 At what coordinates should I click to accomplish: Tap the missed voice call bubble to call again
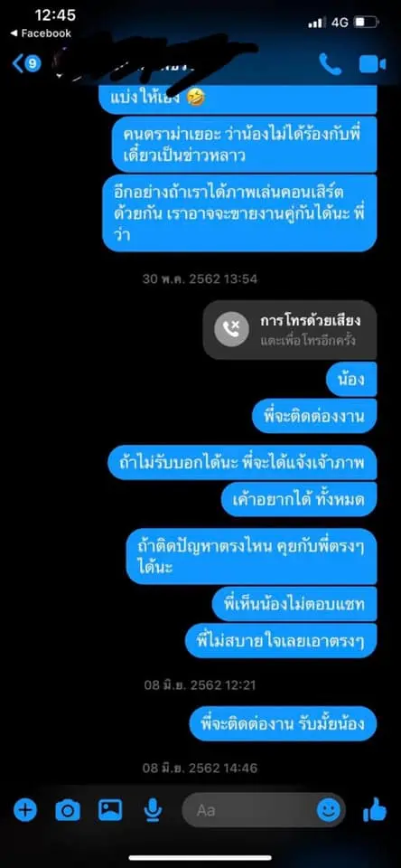coord(290,329)
